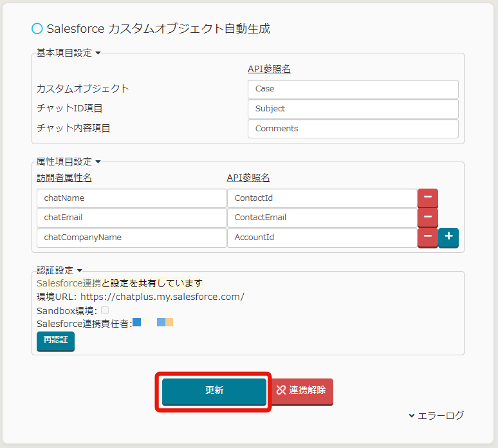Click the chatName attribute field
The width and height of the screenshot is (498, 448).
131,198
